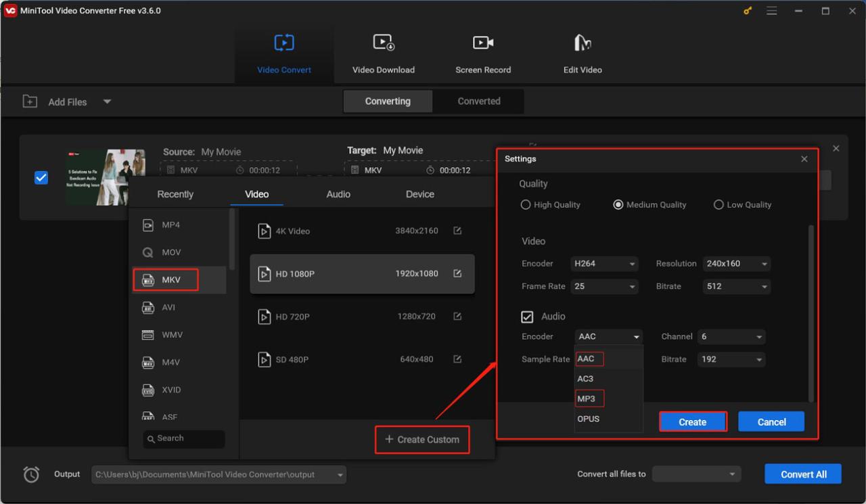Switch to the Audio format tab
866x504 pixels.
point(338,194)
